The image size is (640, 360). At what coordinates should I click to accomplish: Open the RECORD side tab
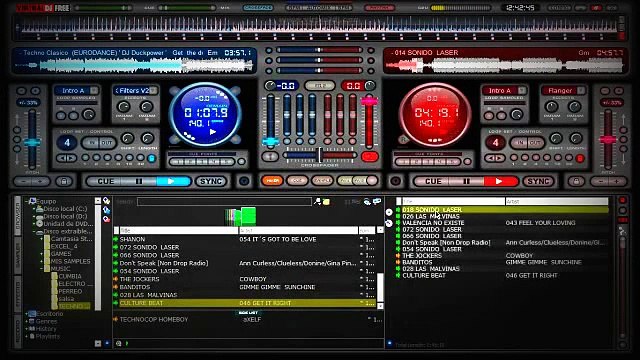point(18,330)
